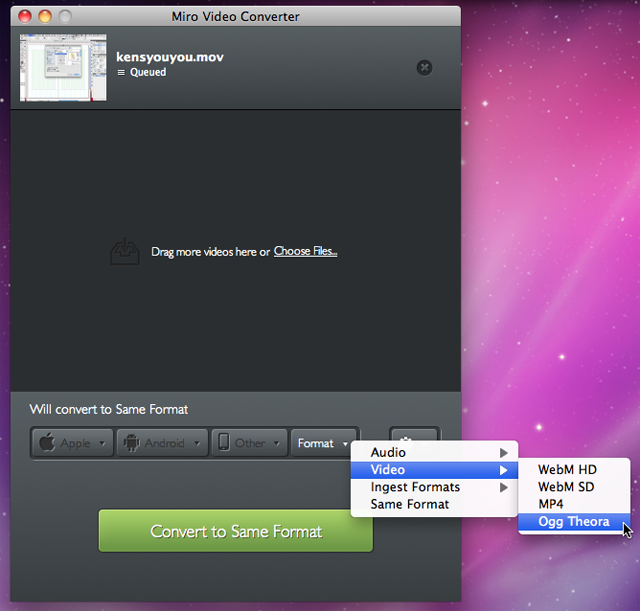Click the inbox drop tray icon
Image resolution: width=640 pixels, height=611 pixels.
[x=124, y=251]
